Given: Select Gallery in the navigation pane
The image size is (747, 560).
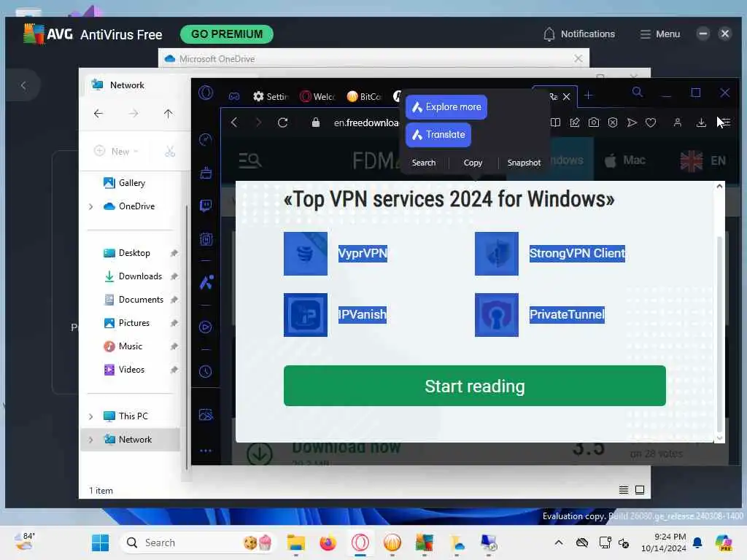Looking at the screenshot, I should click(131, 183).
